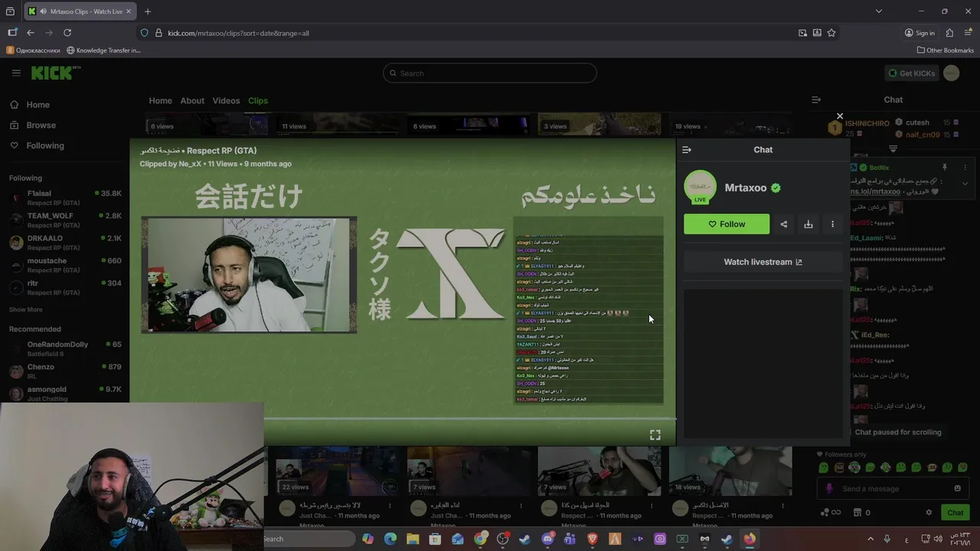The image size is (980, 551).
Task: Open the Knowledge Transfer bookmark
Action: click(103, 51)
